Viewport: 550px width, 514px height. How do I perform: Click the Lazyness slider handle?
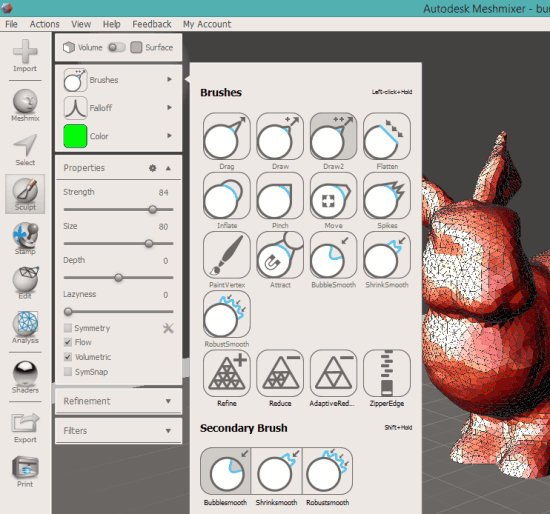pyautogui.click(x=68, y=312)
